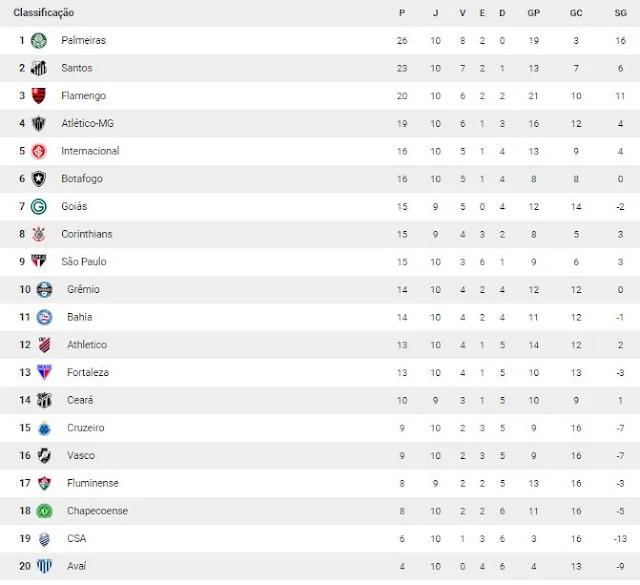640x585 pixels.
Task: Open the Corinthians team name link
Action: 87,234
